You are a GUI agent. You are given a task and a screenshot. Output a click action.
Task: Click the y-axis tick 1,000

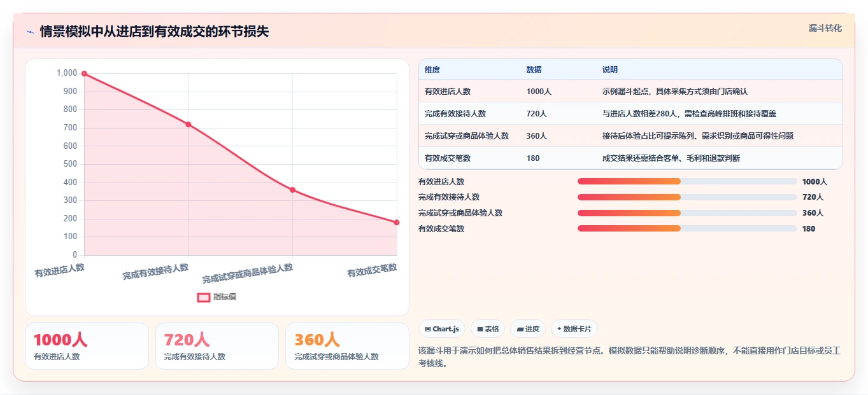coord(67,73)
